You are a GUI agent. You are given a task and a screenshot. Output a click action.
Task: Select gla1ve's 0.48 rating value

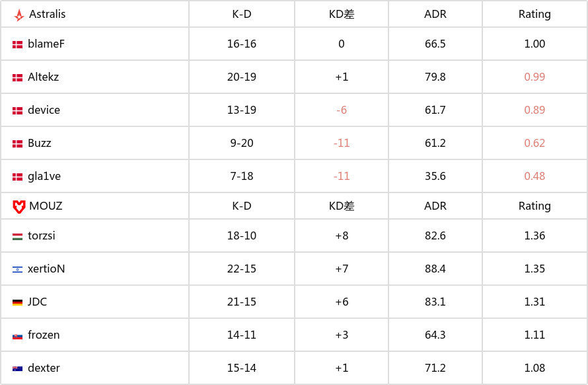pyautogui.click(x=534, y=176)
